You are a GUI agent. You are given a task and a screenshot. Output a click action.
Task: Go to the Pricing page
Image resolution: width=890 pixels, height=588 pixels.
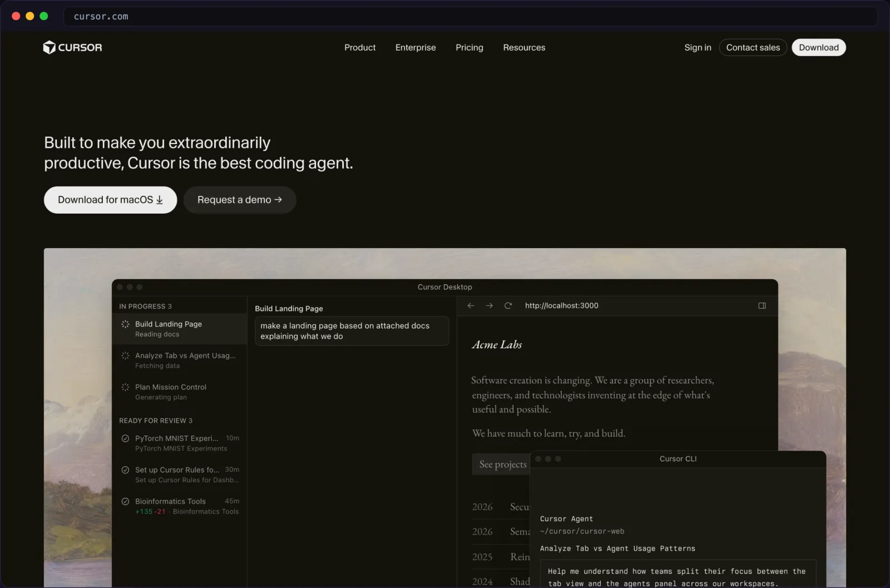[469, 47]
